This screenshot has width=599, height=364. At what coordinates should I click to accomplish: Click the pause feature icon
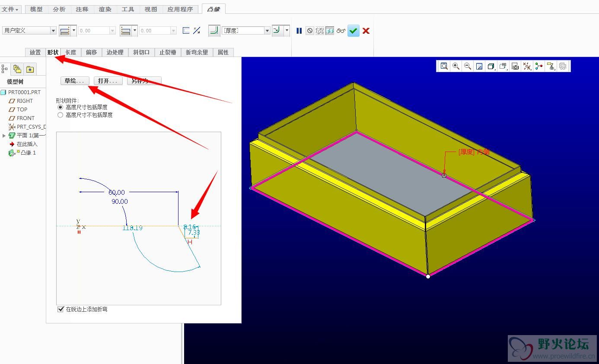tap(299, 31)
